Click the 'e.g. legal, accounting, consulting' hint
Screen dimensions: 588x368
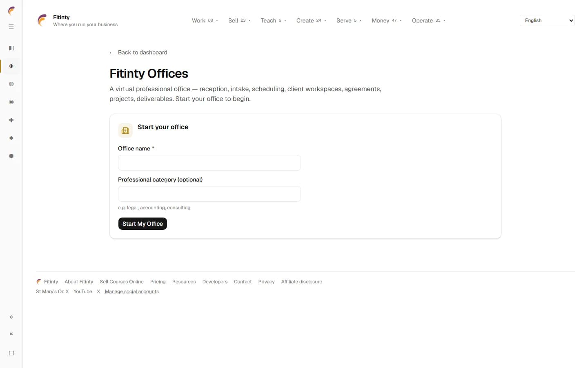[154, 208]
